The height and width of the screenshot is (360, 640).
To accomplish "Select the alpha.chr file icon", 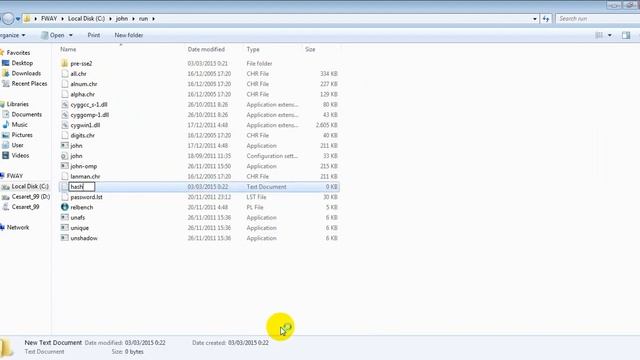I will (64, 94).
